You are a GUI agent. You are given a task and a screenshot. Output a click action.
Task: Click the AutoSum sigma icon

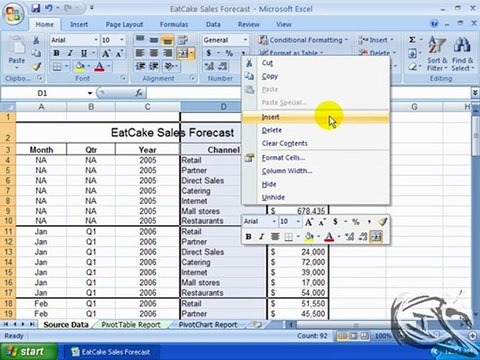(412, 40)
